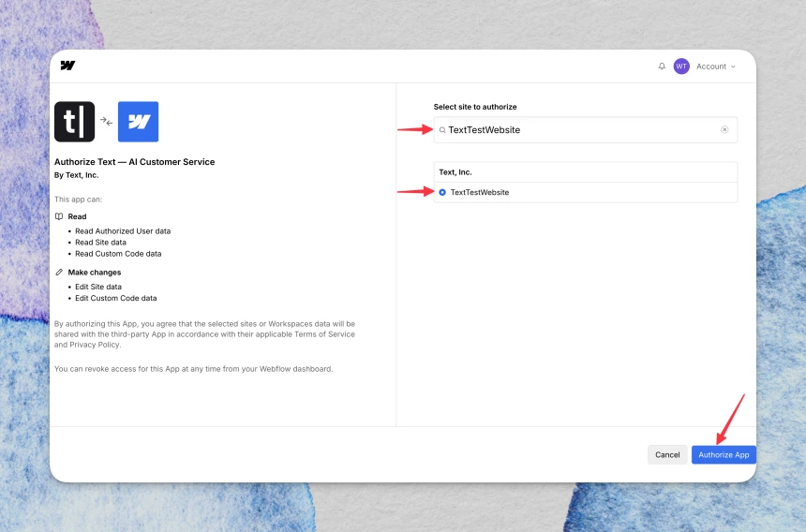
Task: Clear the site search text
Action: pyautogui.click(x=724, y=129)
